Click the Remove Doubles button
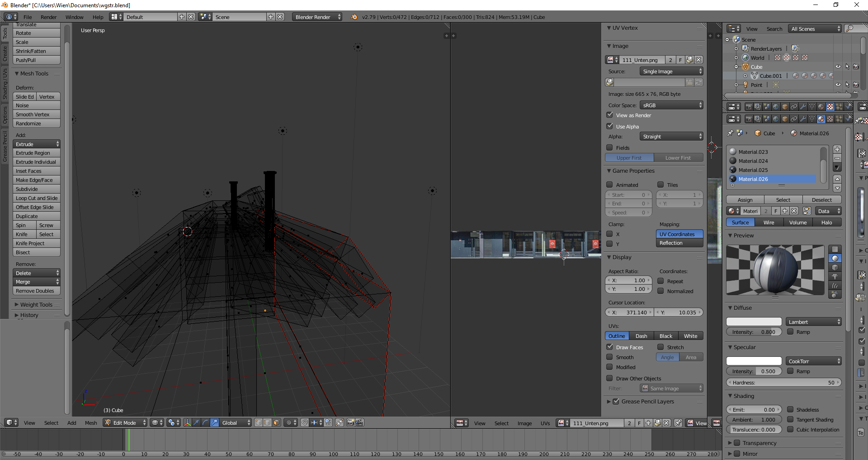This screenshot has height=460, width=868. pos(36,291)
